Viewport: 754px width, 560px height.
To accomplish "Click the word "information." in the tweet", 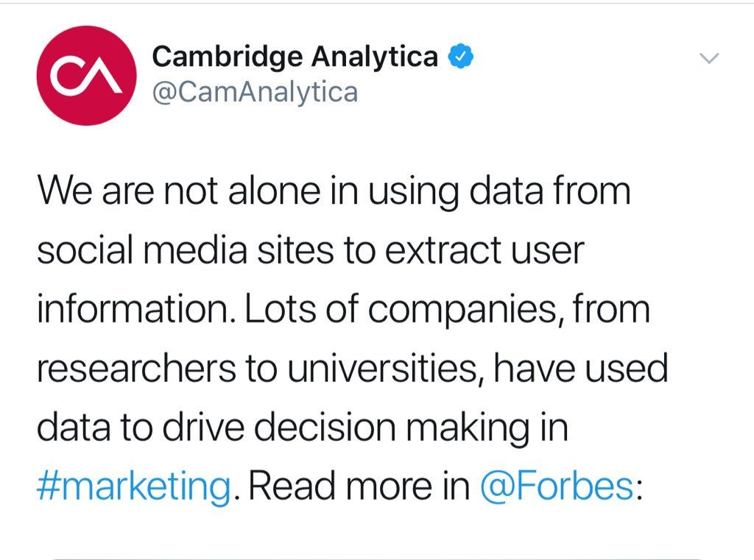I will [x=135, y=310].
